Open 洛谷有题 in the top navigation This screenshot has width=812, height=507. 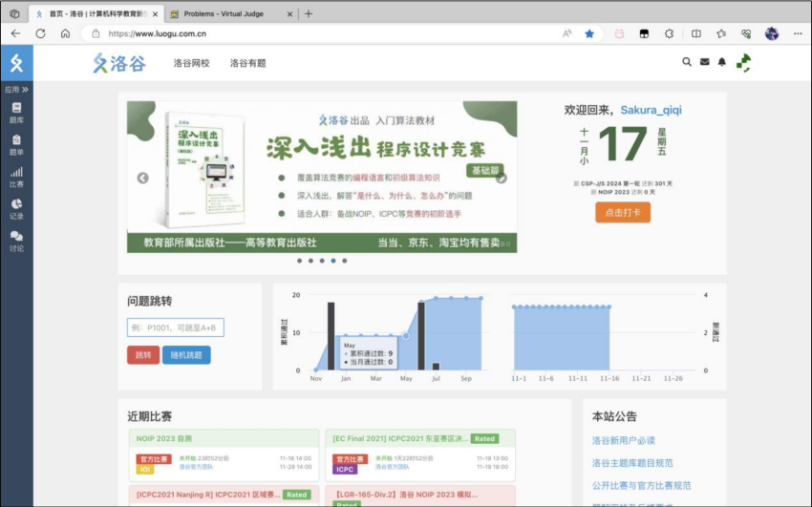(247, 63)
